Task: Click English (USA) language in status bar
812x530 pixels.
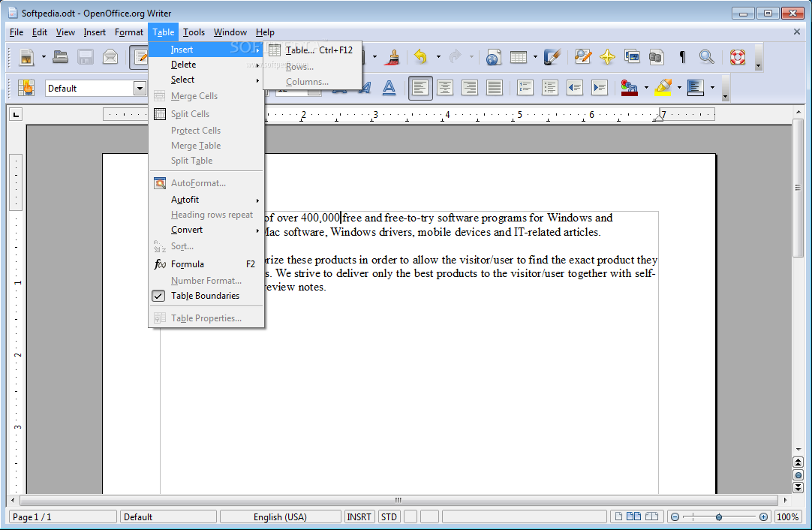Action: click(x=280, y=517)
